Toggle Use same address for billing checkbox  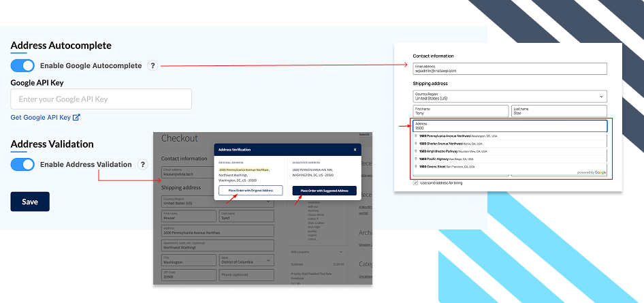coord(416,182)
